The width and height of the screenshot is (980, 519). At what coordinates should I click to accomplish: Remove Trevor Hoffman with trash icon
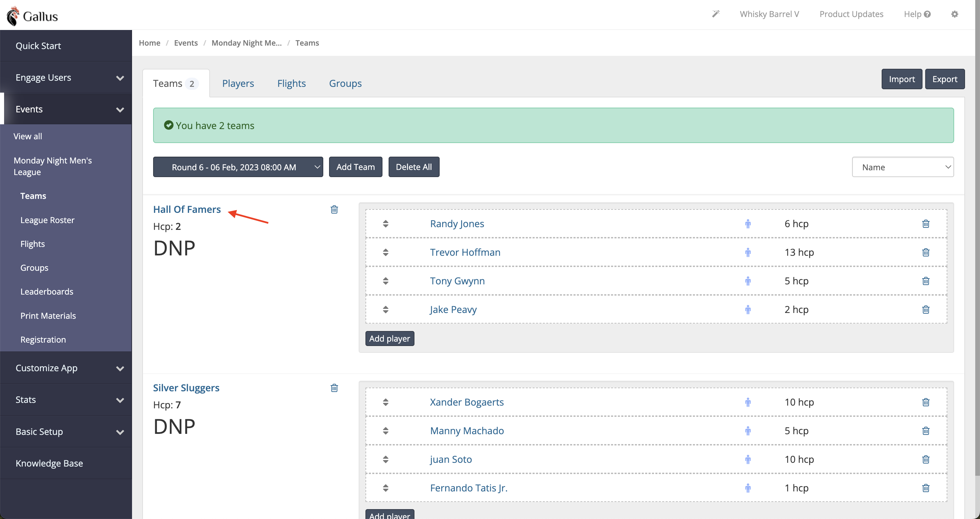coord(926,252)
